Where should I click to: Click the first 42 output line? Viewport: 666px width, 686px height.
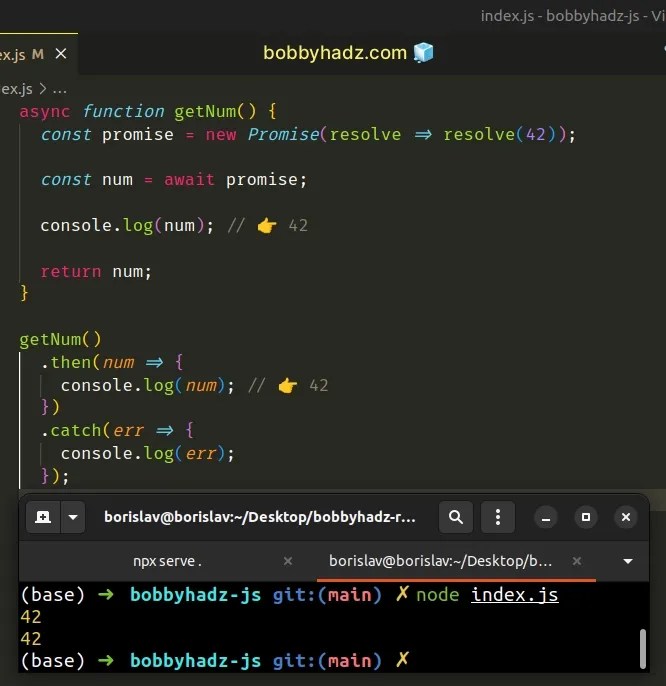pyautogui.click(x=31, y=617)
